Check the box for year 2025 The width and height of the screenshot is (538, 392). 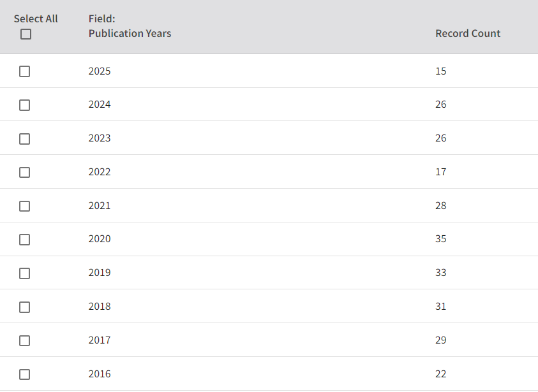[24, 71]
